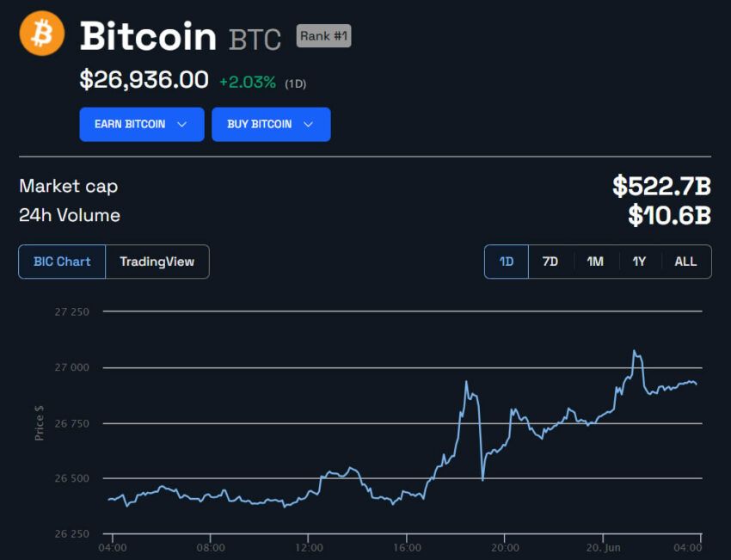Select the 7D time range

550,262
